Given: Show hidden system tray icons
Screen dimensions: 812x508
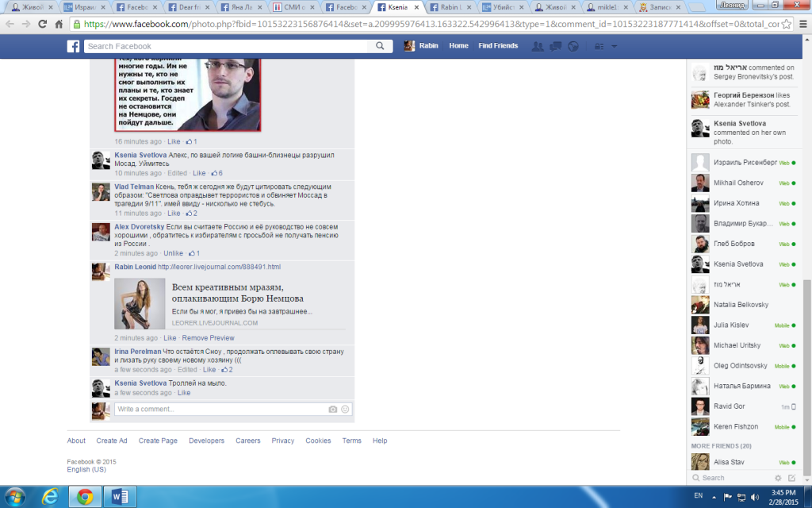Looking at the screenshot, I should [714, 497].
